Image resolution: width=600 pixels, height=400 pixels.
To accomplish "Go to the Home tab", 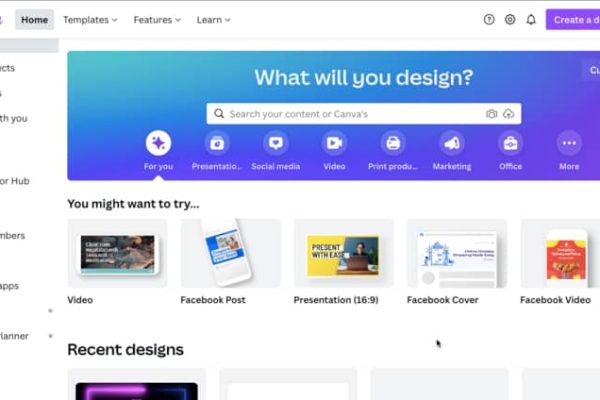I will coord(34,20).
